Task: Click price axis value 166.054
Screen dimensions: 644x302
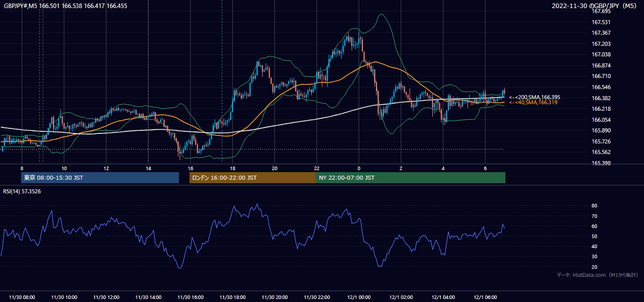Action: 600,120
